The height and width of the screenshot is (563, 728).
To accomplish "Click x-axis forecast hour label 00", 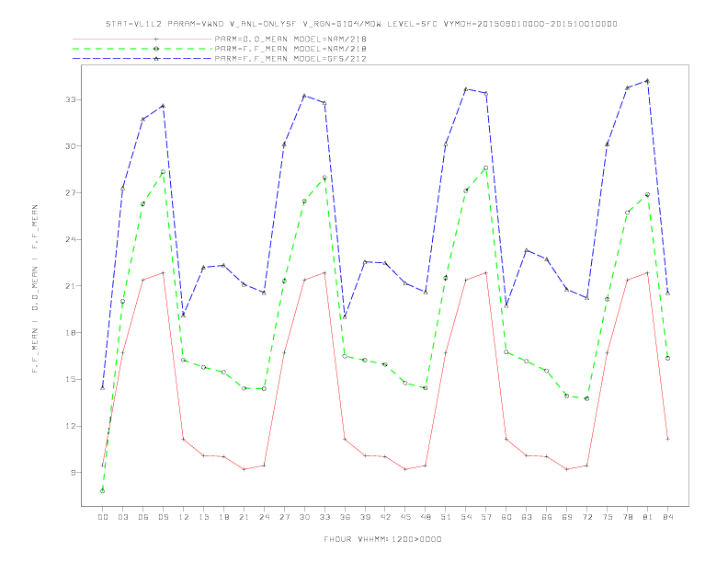I will (x=103, y=517).
